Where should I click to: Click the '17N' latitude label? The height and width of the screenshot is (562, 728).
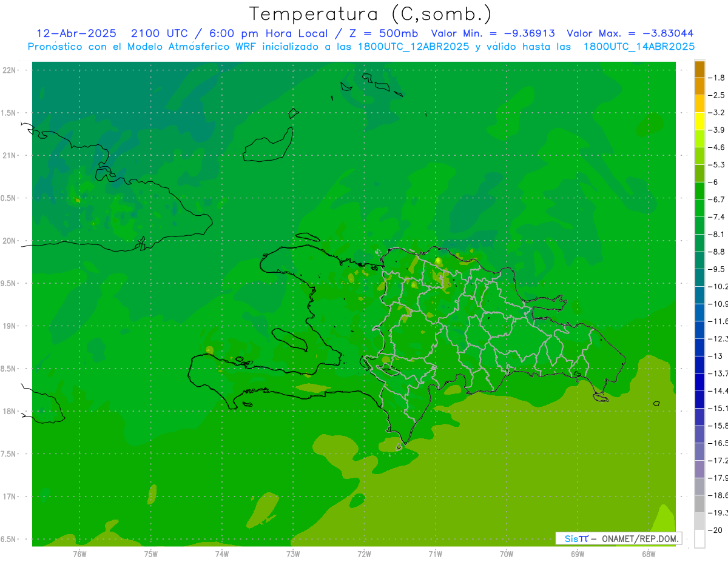click(x=10, y=497)
